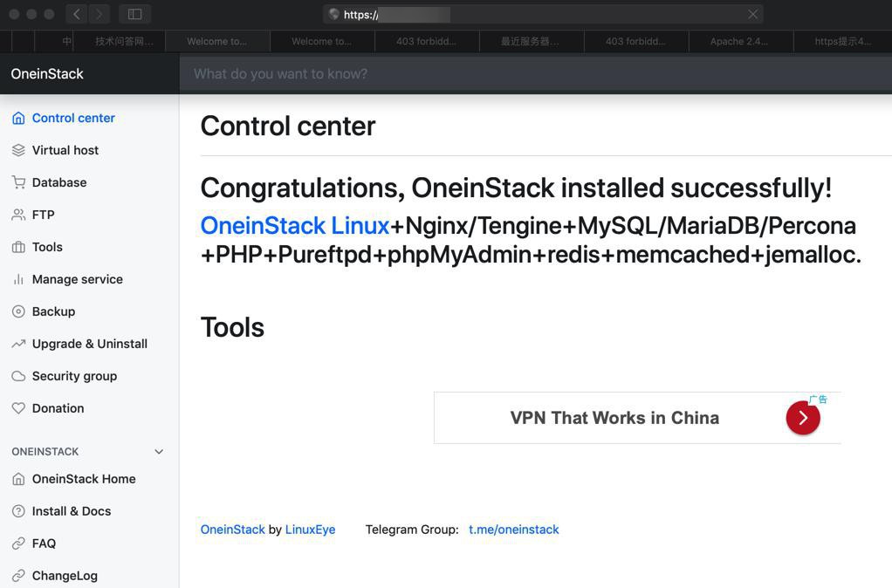Open the t.me/oneinstack Telegram link

[x=513, y=530]
